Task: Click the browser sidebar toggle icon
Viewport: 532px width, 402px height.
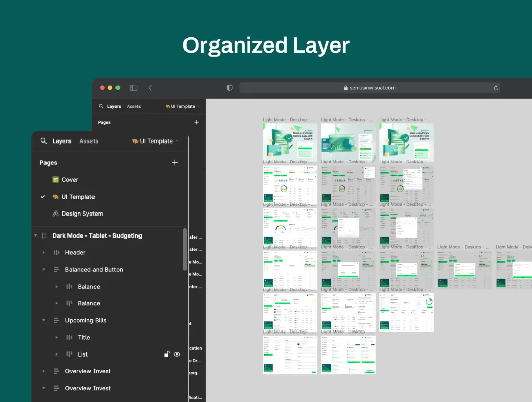Action: coord(134,88)
